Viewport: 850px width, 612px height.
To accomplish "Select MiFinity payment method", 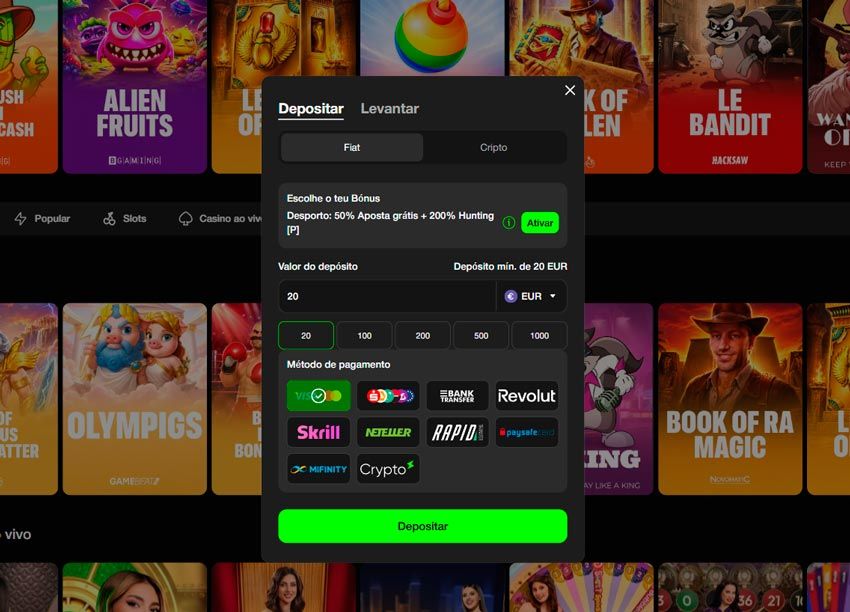I will tap(318, 469).
